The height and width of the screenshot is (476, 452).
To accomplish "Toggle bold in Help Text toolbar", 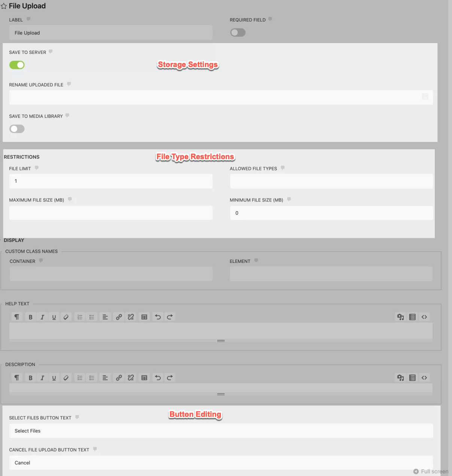I will (x=30, y=317).
